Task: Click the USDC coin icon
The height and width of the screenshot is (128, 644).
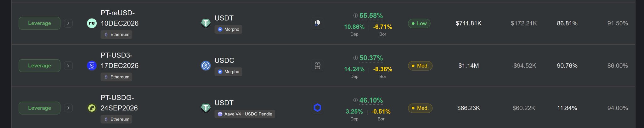Action: click(206, 66)
